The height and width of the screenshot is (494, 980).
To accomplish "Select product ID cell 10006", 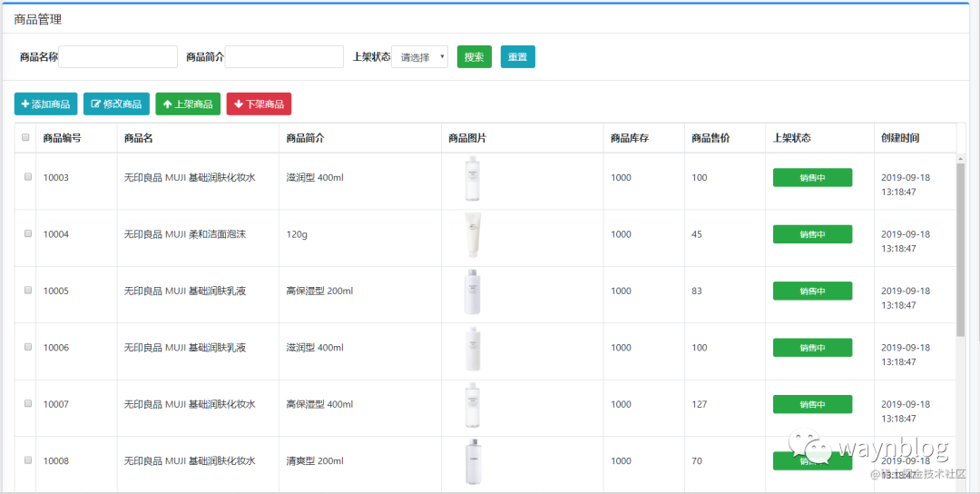I will click(x=55, y=348).
